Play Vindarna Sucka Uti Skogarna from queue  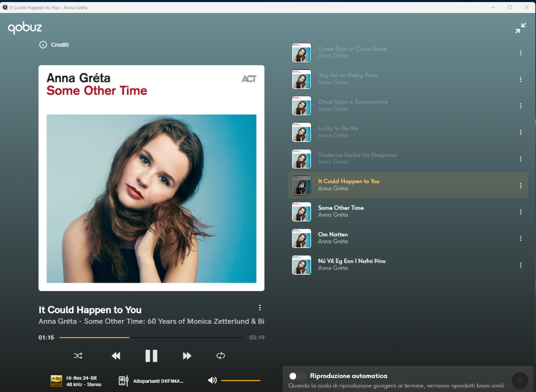click(x=408, y=159)
